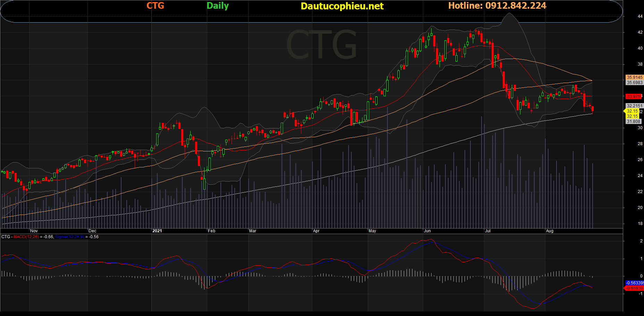This screenshot has height=316, width=644.
Task: Click the Hotline phone number text
Action: tap(497, 6)
